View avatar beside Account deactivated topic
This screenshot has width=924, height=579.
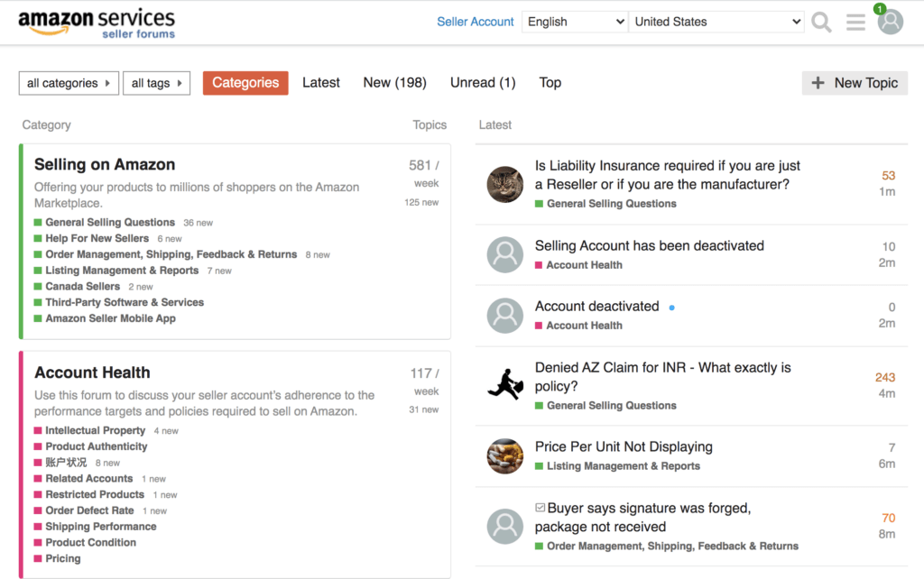[505, 315]
